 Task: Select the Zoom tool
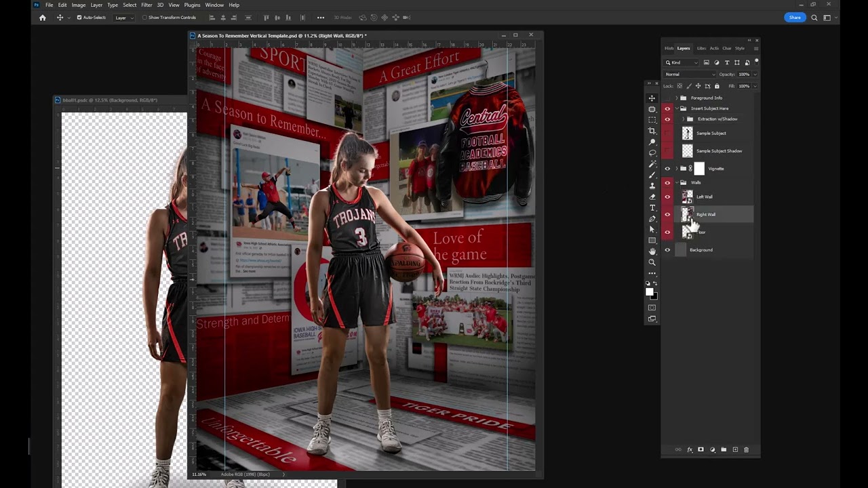(x=652, y=262)
